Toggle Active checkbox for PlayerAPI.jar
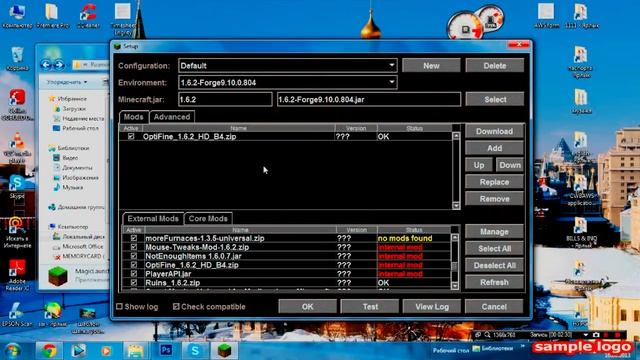Image resolution: width=640 pixels, height=360 pixels. tap(133, 273)
